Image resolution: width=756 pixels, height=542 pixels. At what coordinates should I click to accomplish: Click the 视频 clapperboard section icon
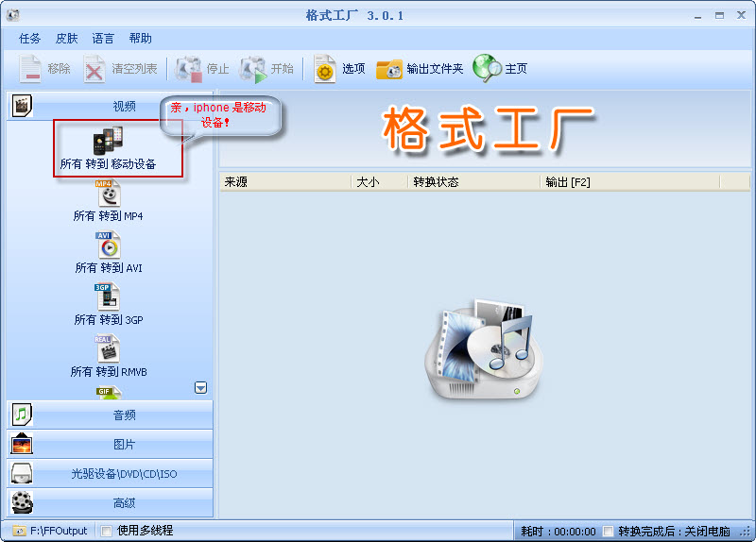[x=22, y=106]
